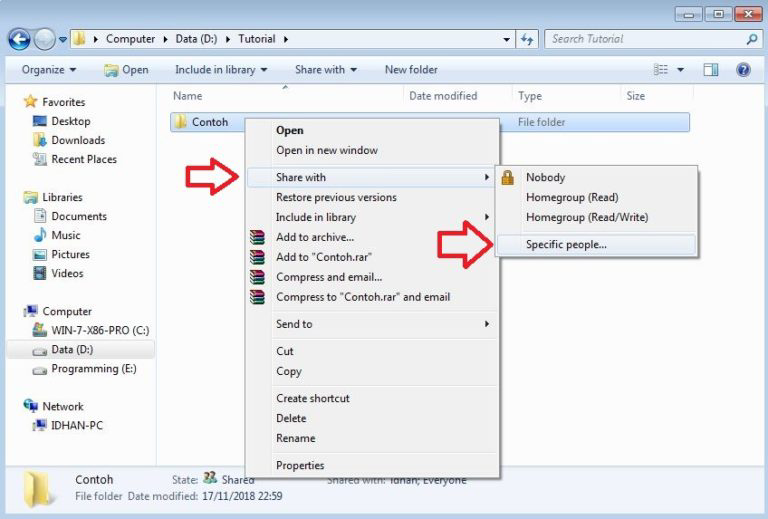
Task: Select Homegroup (Read) sharing option
Action: pyautogui.click(x=597, y=197)
